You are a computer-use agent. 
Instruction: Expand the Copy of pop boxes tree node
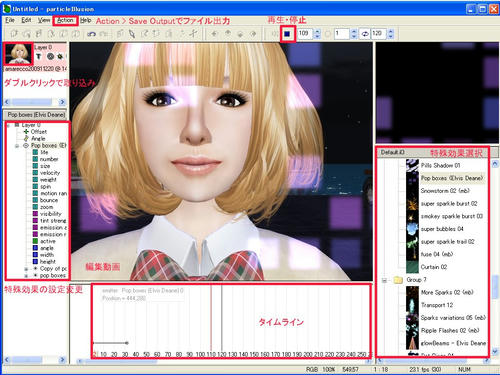26,269
